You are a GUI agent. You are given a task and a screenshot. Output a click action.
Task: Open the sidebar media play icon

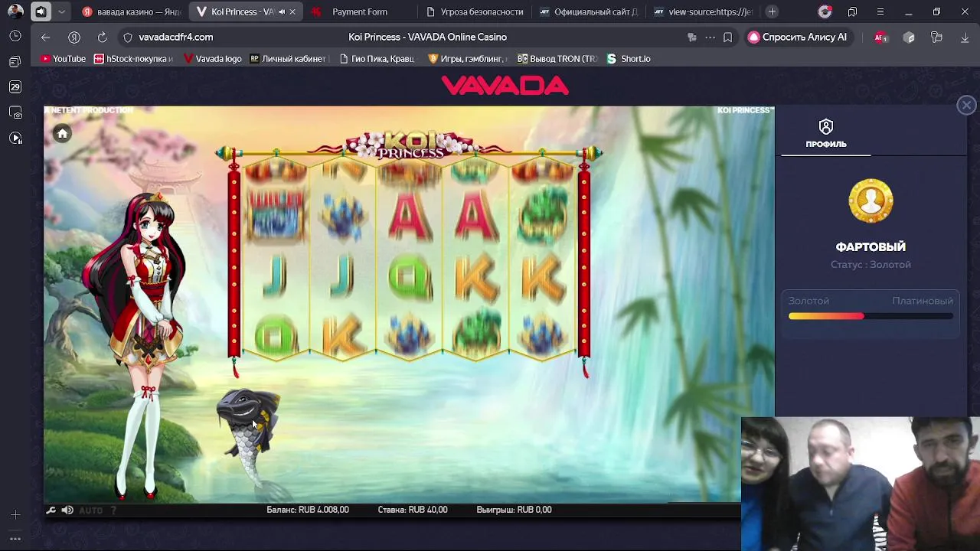(x=15, y=138)
